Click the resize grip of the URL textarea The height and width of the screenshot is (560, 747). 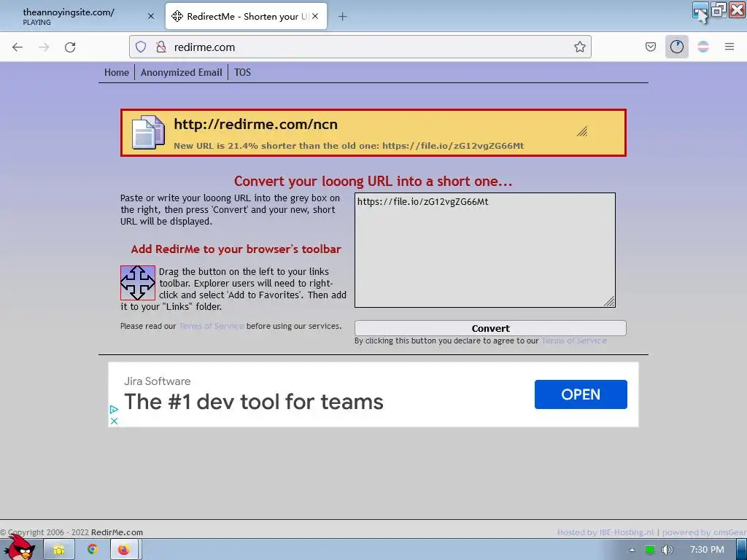coord(609,301)
